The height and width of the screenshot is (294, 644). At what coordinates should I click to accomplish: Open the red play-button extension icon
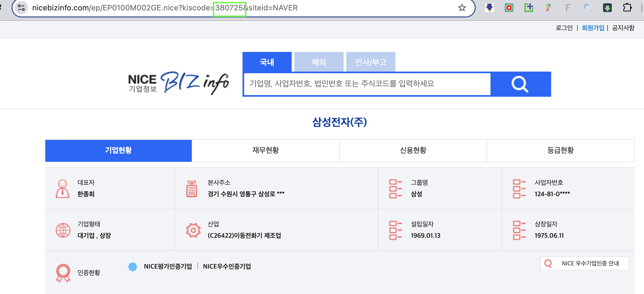pos(509,8)
